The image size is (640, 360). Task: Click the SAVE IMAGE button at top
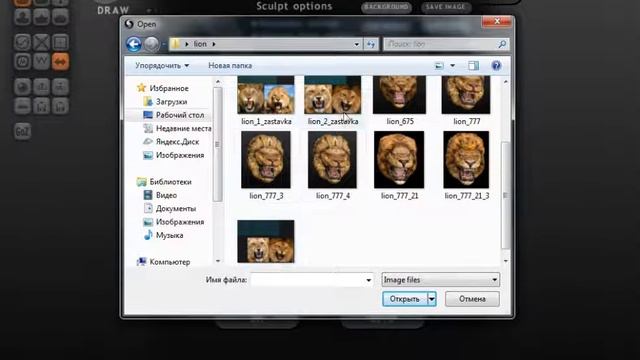(x=446, y=7)
